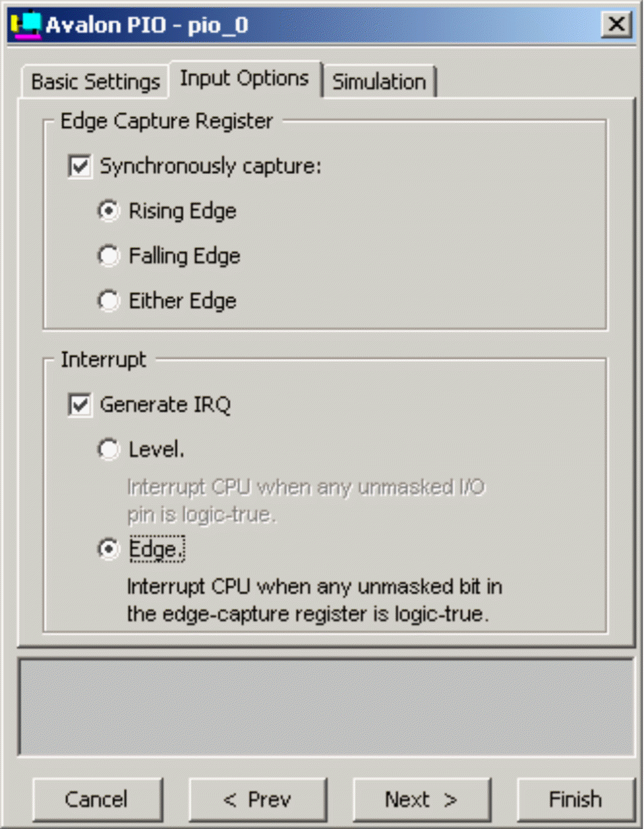Click the Avalon PIO title bar icon

[26, 25]
